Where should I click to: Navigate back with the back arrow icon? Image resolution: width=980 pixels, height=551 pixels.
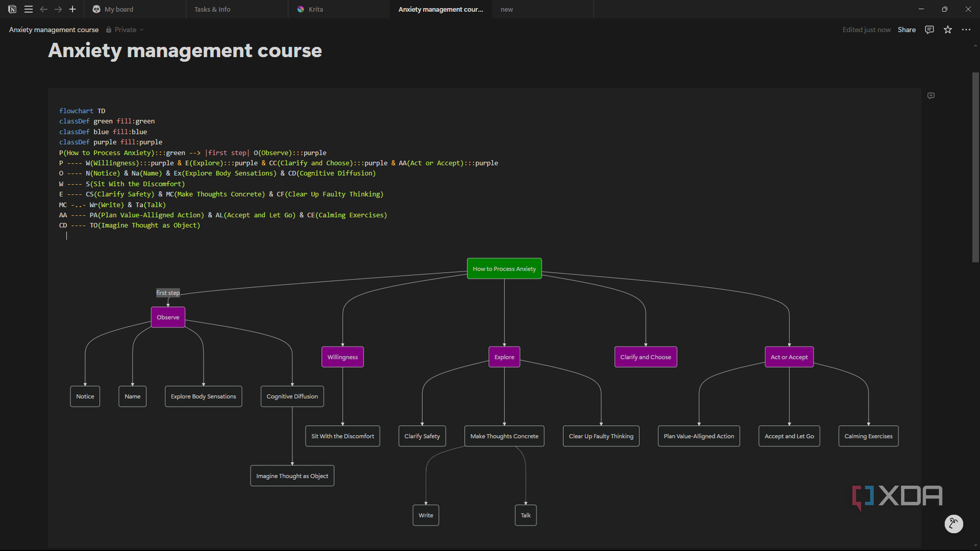point(43,9)
